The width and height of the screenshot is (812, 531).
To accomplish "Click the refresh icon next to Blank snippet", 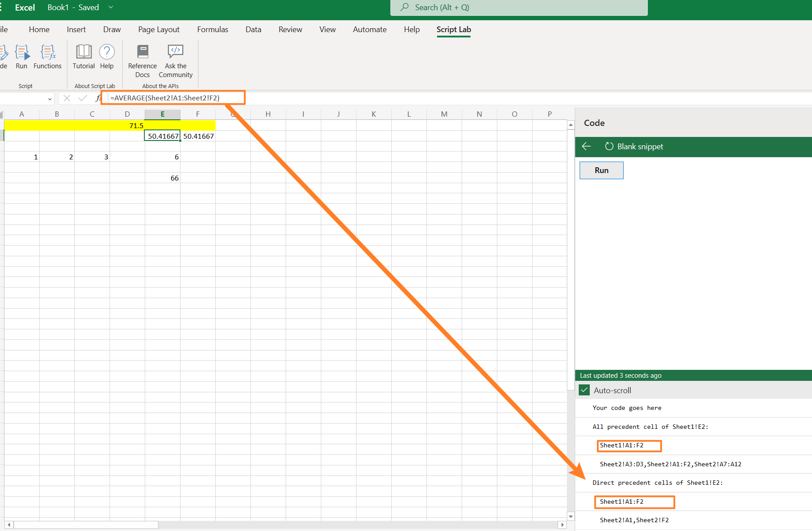I will tap(610, 146).
